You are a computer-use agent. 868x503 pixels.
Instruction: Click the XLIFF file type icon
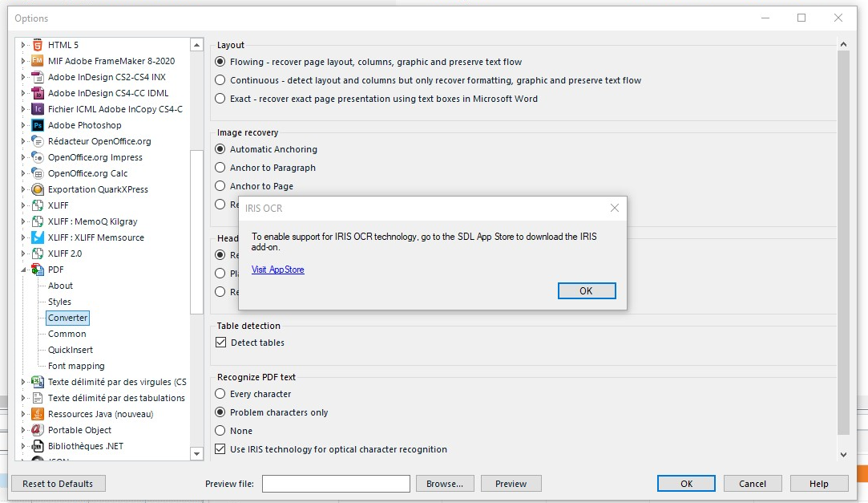pyautogui.click(x=38, y=205)
